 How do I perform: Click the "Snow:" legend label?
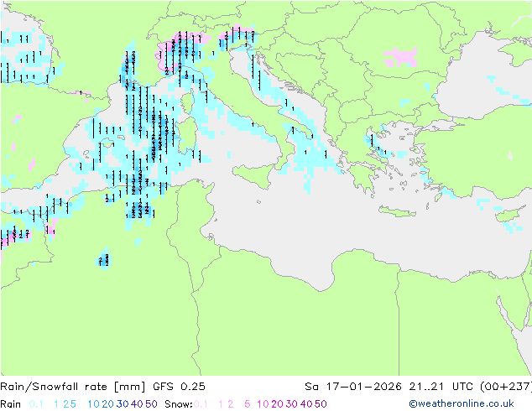click(179, 404)
